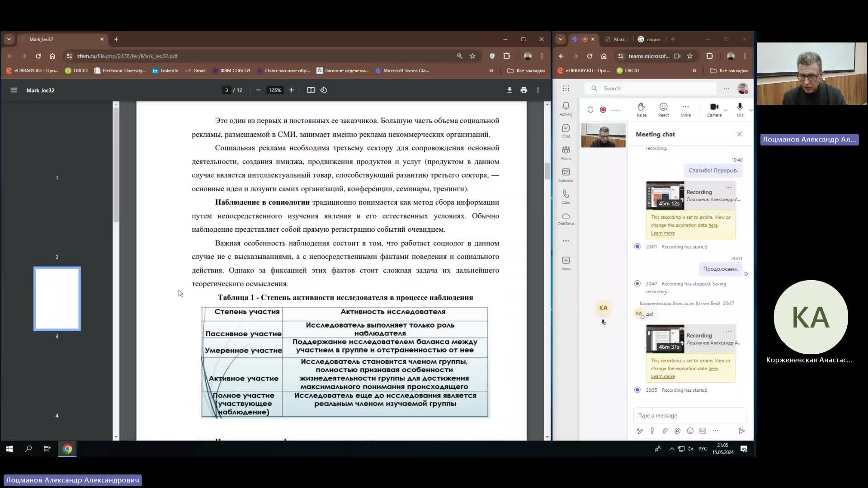This screenshot has width=868, height=488.
Task: Open notification center on taskbar
Action: [x=744, y=449]
